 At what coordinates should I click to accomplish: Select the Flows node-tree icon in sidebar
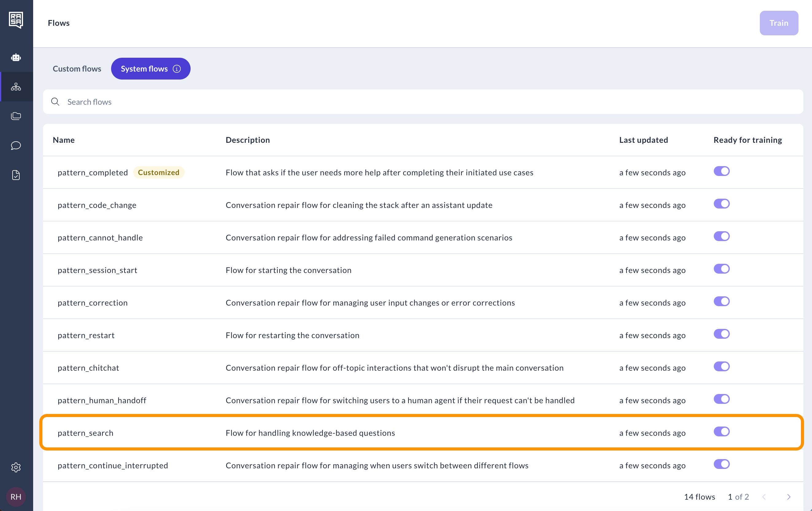(16, 86)
